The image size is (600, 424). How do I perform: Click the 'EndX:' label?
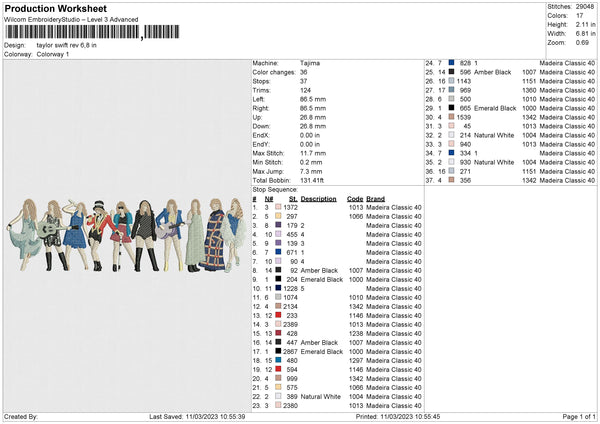pyautogui.click(x=261, y=135)
